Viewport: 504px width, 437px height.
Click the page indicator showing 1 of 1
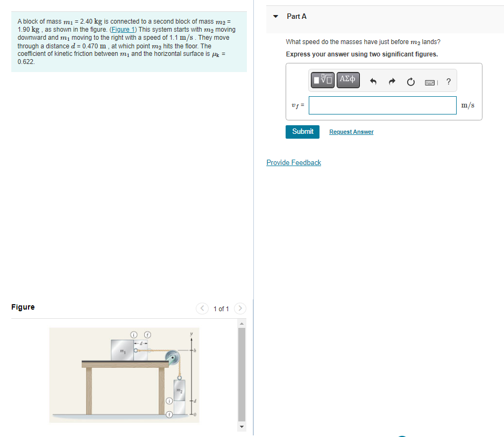pos(221,308)
